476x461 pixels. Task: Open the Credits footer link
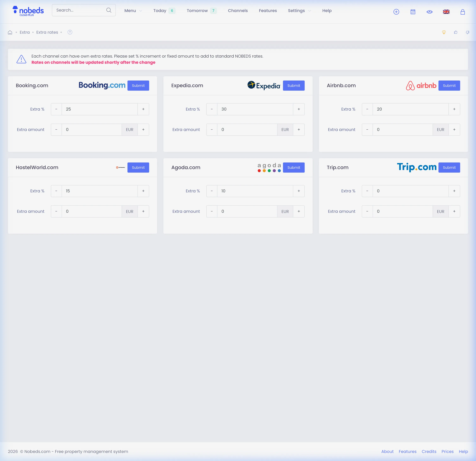point(429,451)
